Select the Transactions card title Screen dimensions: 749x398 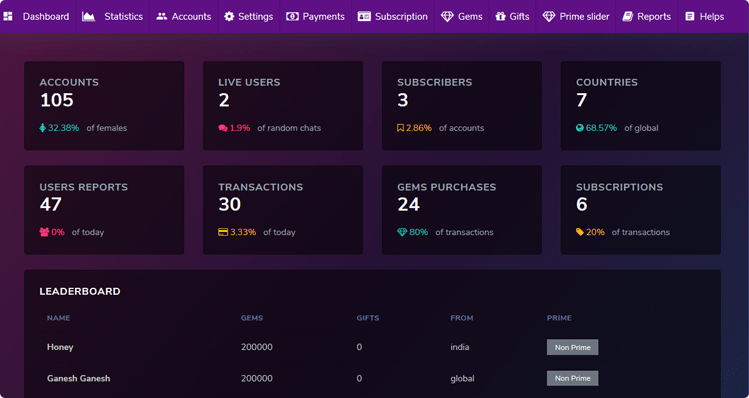(x=261, y=187)
